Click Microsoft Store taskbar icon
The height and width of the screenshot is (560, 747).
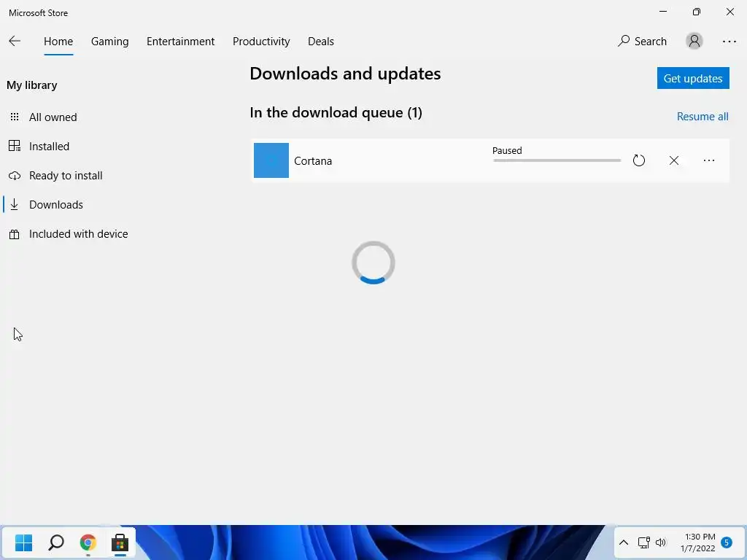pos(120,542)
